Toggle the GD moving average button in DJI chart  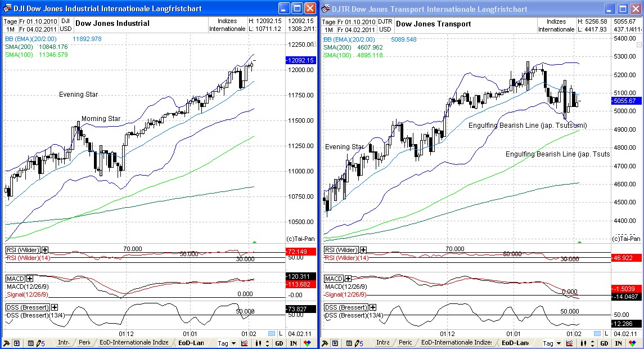[x=278, y=342]
